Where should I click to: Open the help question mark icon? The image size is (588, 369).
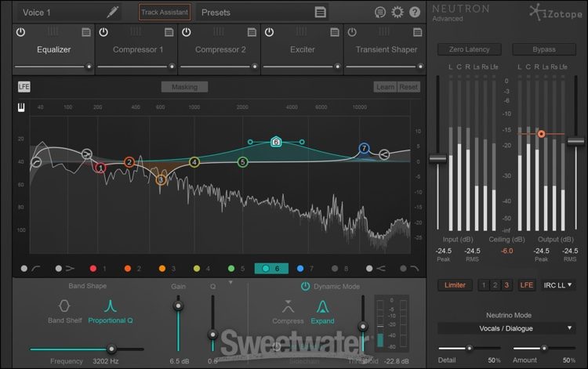pyautogui.click(x=415, y=13)
